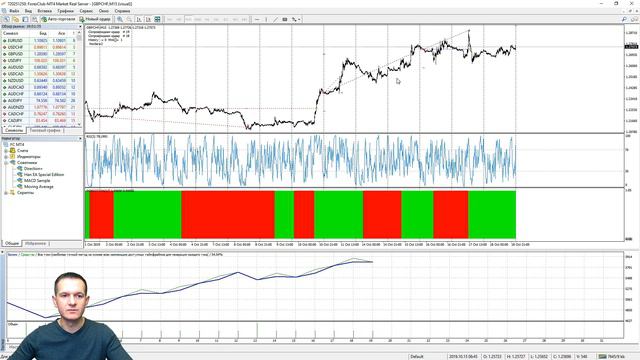Open the Файл menu
Viewport: 640px width, 360px height.
[x=14, y=11]
